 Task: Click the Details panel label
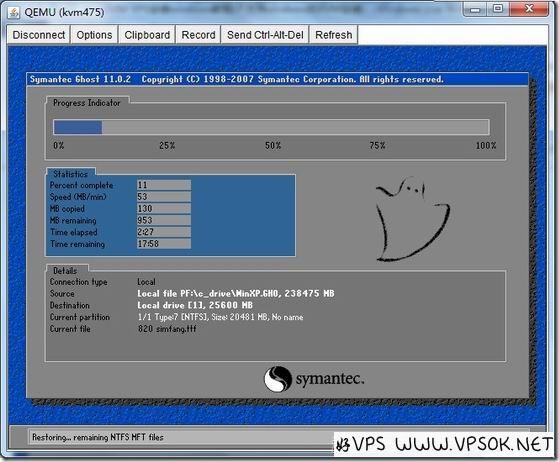pyautogui.click(x=65, y=271)
